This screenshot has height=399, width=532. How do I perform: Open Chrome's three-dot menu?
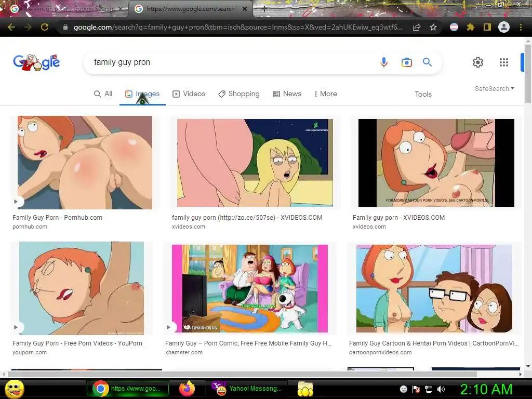tap(521, 27)
